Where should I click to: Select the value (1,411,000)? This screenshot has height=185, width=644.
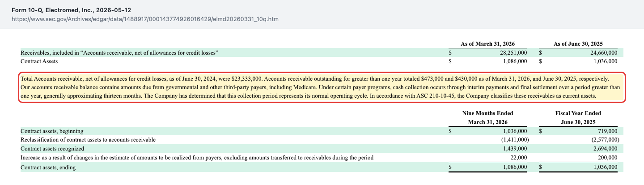(x=513, y=140)
